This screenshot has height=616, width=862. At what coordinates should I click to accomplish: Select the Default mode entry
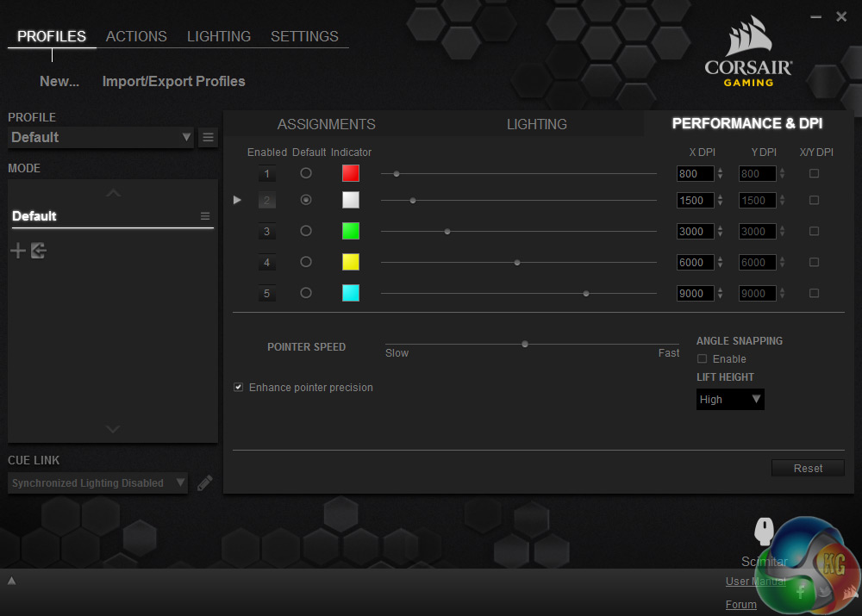click(x=113, y=216)
